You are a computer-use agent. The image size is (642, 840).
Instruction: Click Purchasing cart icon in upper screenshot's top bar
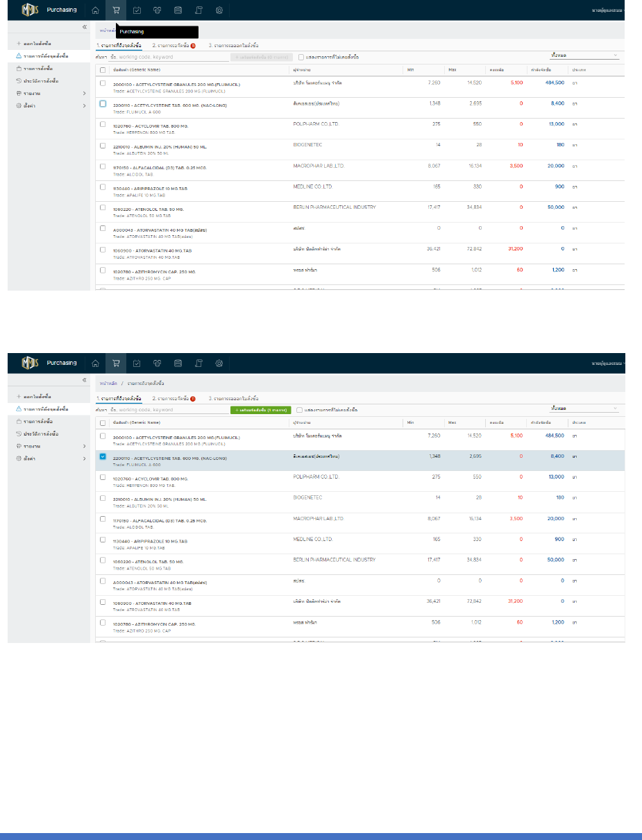pyautogui.click(x=116, y=10)
